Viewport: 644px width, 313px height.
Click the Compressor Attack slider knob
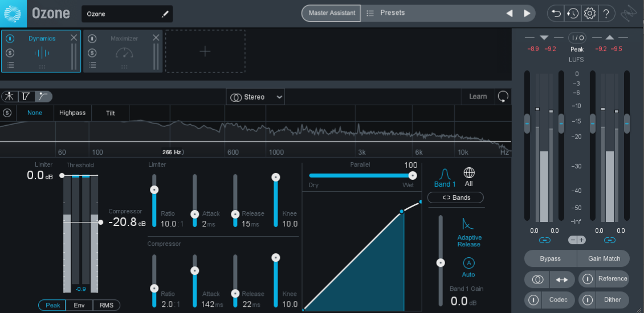[x=195, y=271]
